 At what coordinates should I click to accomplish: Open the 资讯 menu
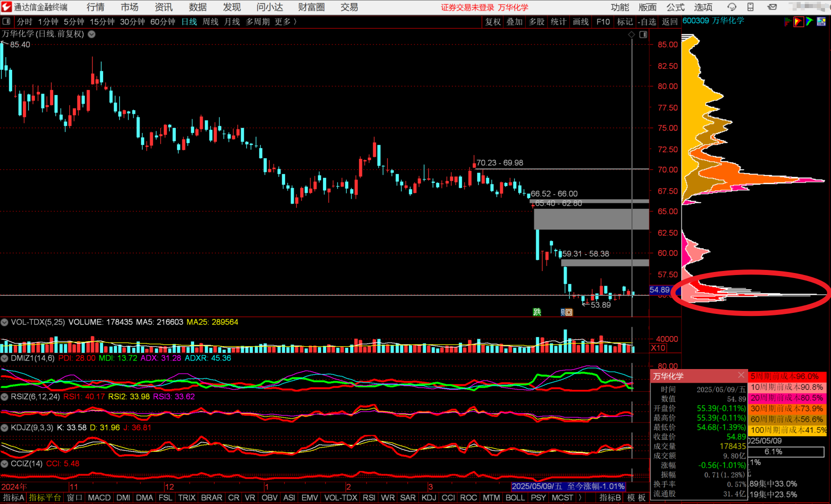tap(163, 7)
